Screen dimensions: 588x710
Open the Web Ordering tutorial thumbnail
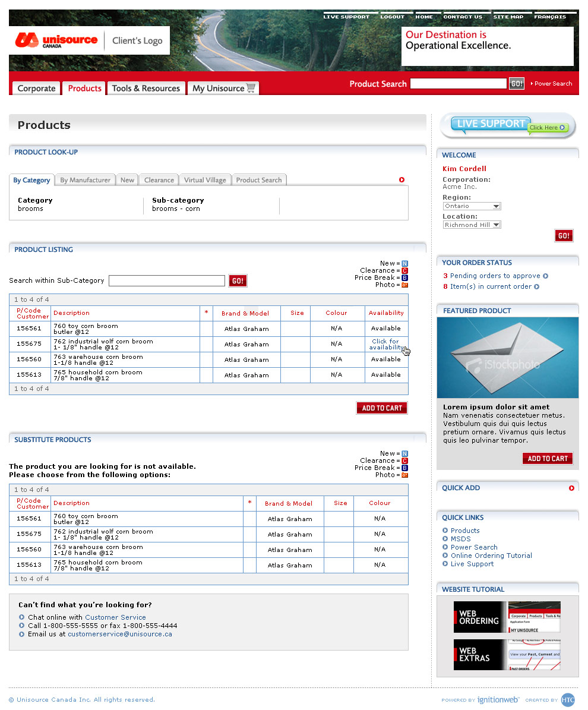click(x=507, y=617)
